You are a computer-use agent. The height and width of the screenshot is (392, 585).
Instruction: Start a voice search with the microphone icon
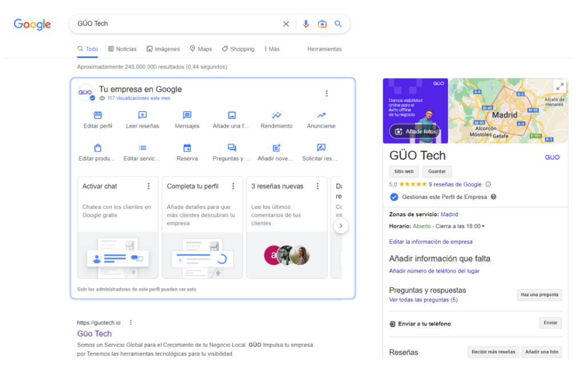pyautogui.click(x=306, y=23)
